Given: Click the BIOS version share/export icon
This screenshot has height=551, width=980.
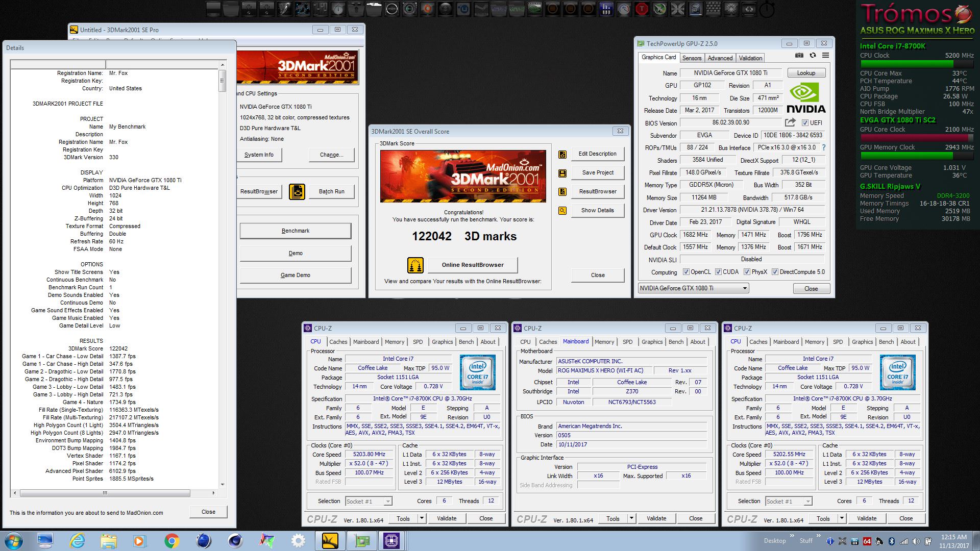Looking at the screenshot, I should (x=790, y=122).
